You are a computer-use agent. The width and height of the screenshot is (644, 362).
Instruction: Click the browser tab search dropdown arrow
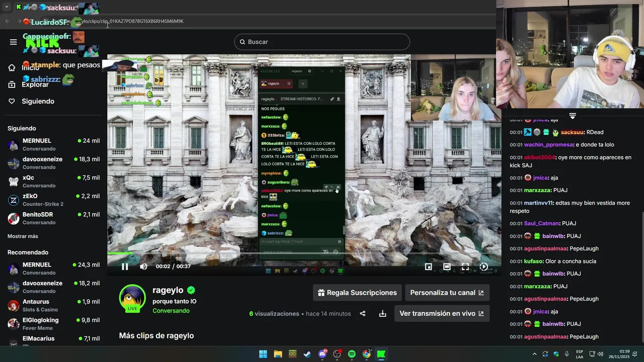pyautogui.click(x=7, y=7)
